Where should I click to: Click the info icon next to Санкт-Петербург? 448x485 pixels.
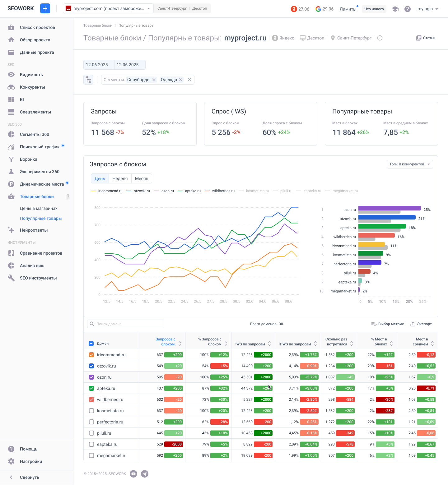(380, 38)
